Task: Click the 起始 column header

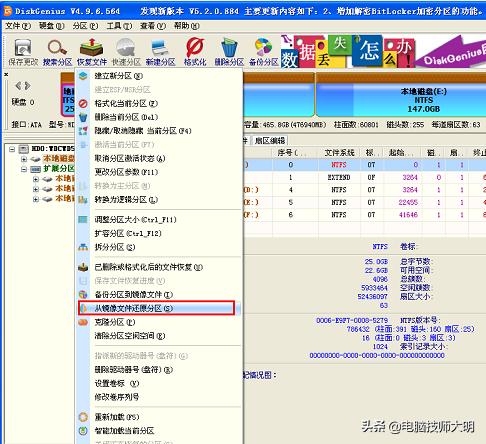Action: (x=402, y=153)
